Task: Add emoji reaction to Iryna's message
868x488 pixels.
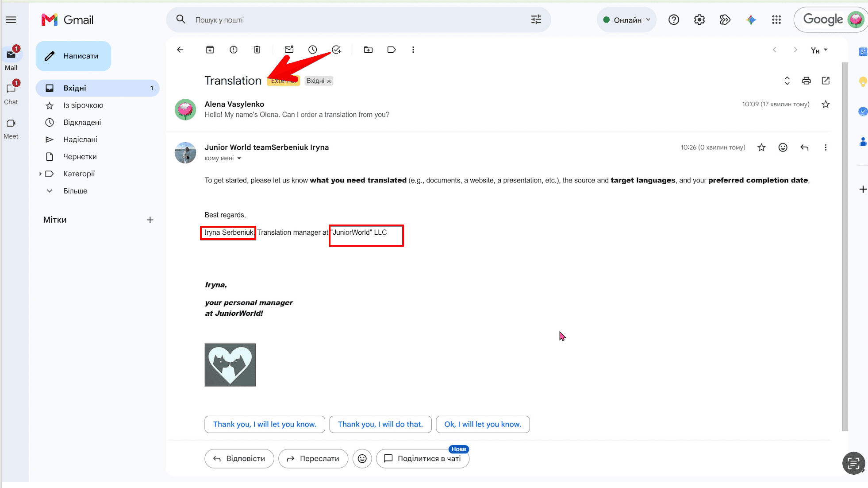Action: pos(783,147)
